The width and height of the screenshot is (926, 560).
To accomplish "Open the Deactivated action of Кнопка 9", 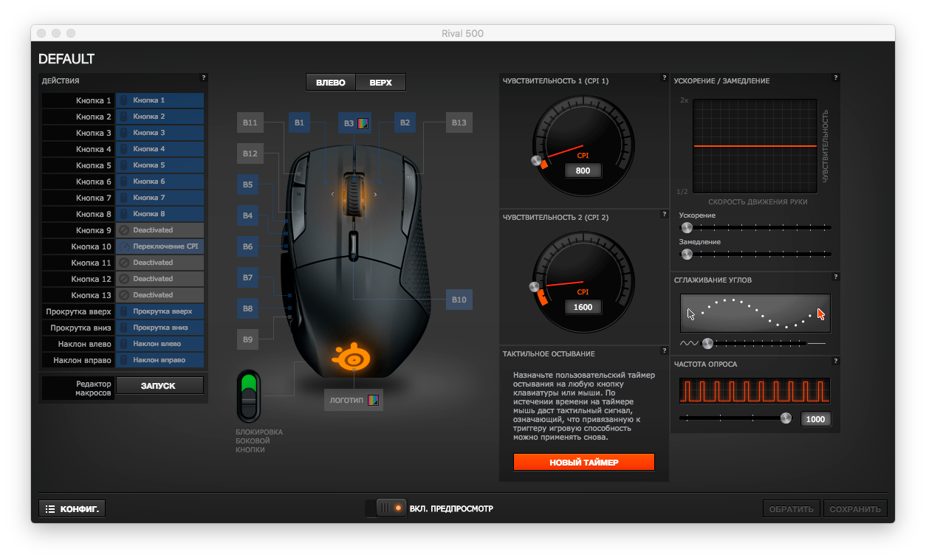I will [x=160, y=230].
